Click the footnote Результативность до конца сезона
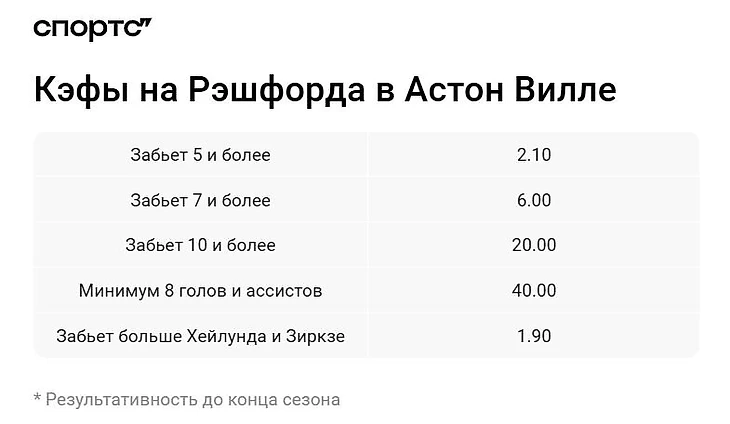 (x=193, y=399)
